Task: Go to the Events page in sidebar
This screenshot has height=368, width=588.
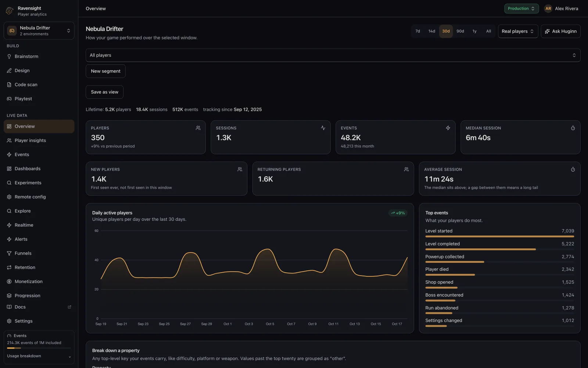Action: (x=39, y=155)
